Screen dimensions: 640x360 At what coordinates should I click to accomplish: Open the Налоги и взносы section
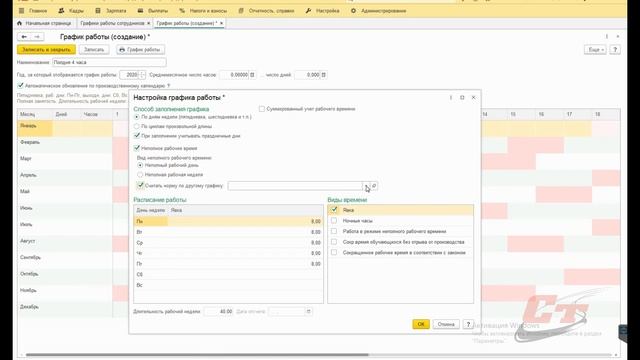coord(203,11)
